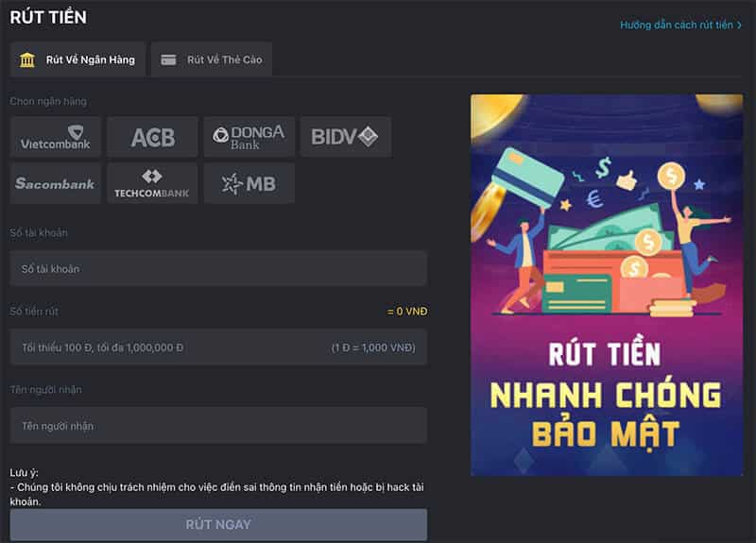Select the Vietcombank bank logo
The height and width of the screenshot is (543, 756).
pyautogui.click(x=56, y=137)
